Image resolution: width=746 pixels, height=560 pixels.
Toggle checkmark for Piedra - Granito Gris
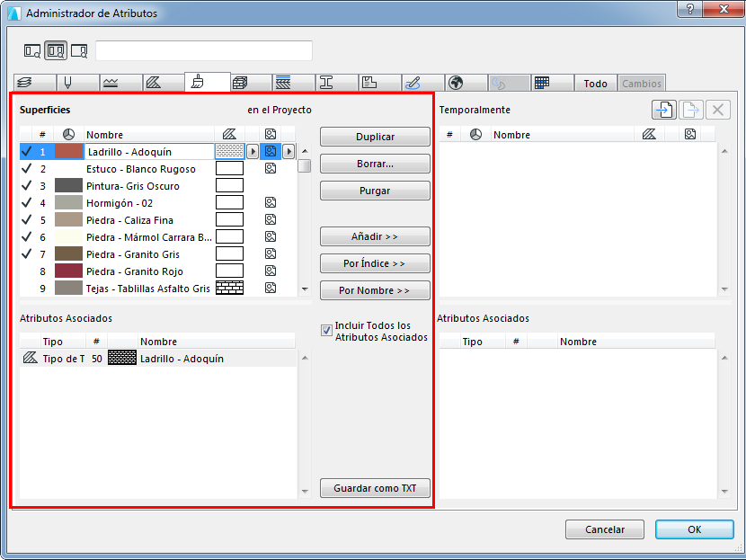27,254
